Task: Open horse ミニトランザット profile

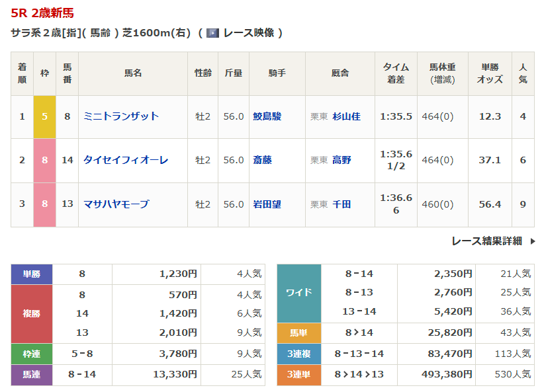Action: 121,116
